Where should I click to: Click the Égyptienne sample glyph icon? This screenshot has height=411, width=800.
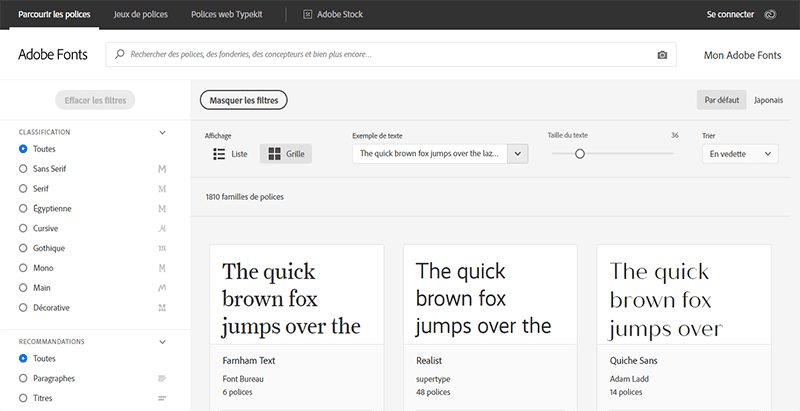click(x=162, y=209)
